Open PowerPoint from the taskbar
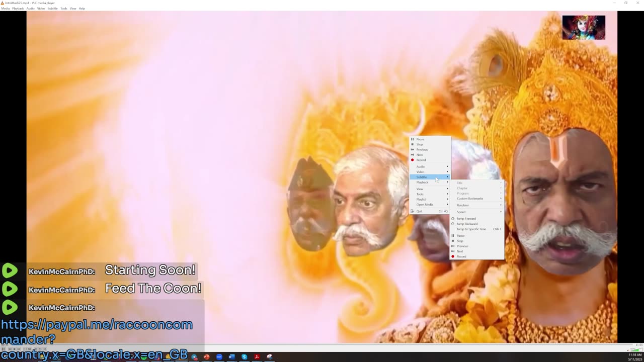The height and width of the screenshot is (362, 644). 207,357
